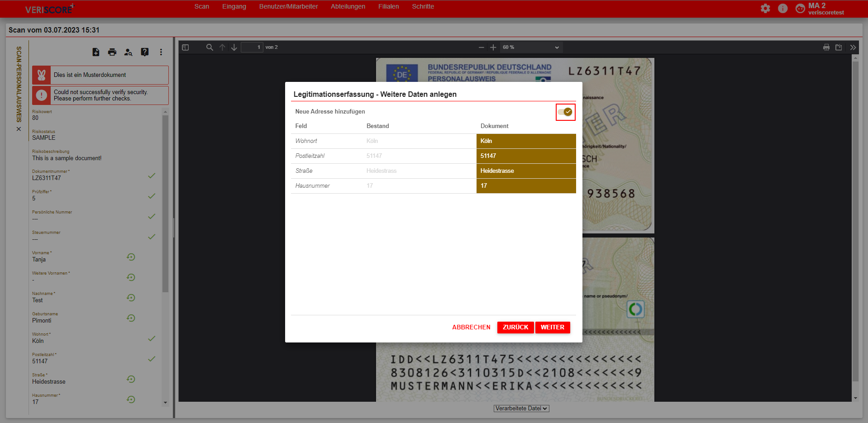Select the Köln document value cell

(526, 141)
